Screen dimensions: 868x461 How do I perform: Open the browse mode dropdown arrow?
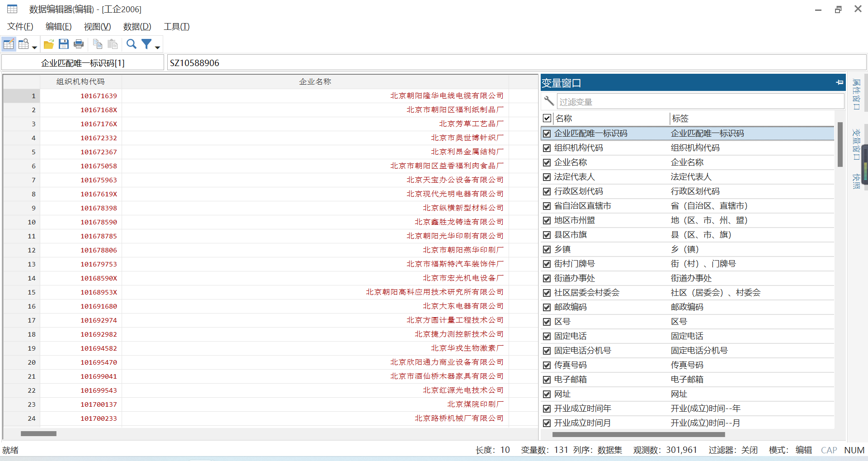coord(34,47)
